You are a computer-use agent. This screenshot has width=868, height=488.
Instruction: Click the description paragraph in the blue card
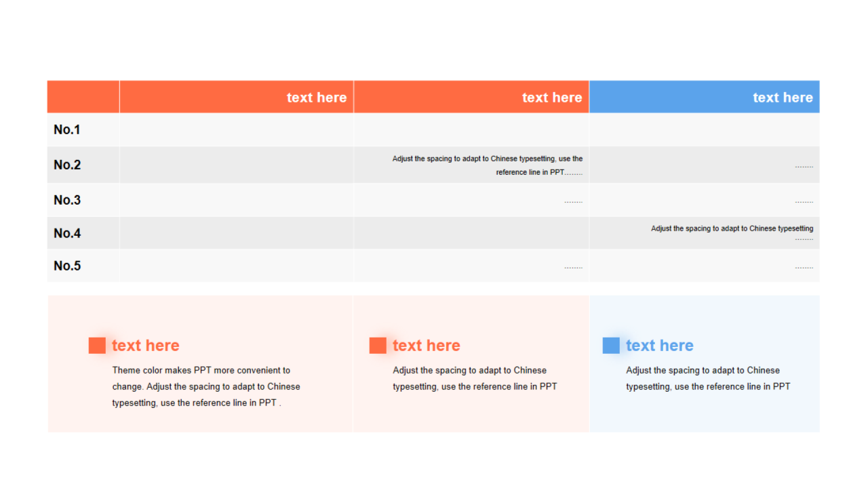(708, 378)
